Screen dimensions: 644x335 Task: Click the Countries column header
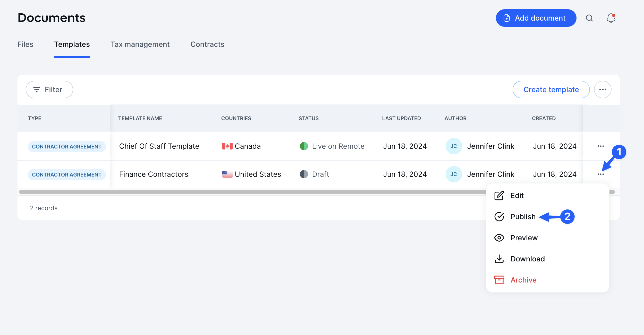[236, 118]
